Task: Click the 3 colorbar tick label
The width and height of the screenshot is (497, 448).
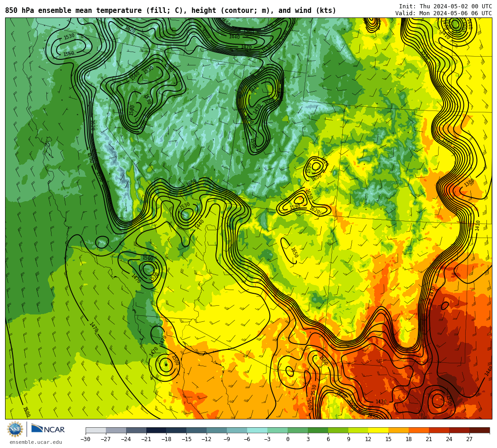Action: click(308, 439)
